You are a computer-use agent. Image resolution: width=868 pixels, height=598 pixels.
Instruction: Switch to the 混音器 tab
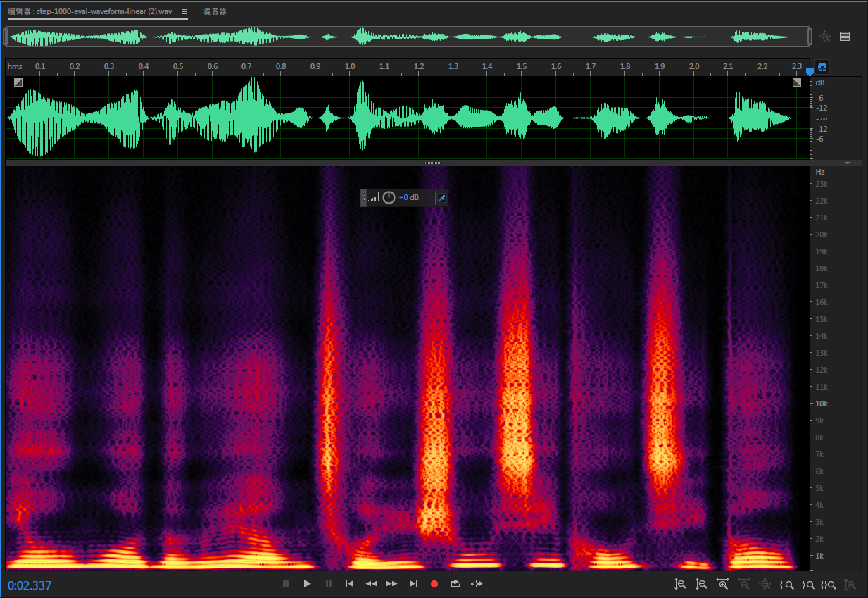[x=215, y=12]
